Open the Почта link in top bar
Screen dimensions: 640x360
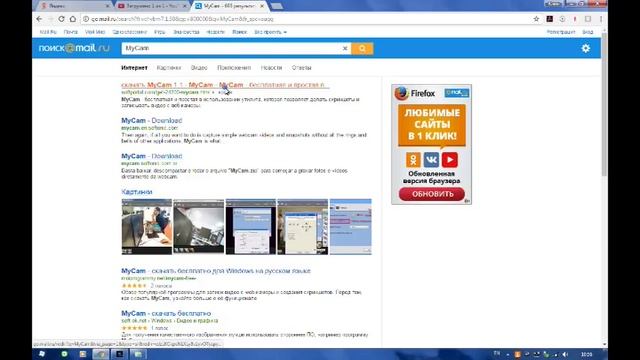(70, 32)
